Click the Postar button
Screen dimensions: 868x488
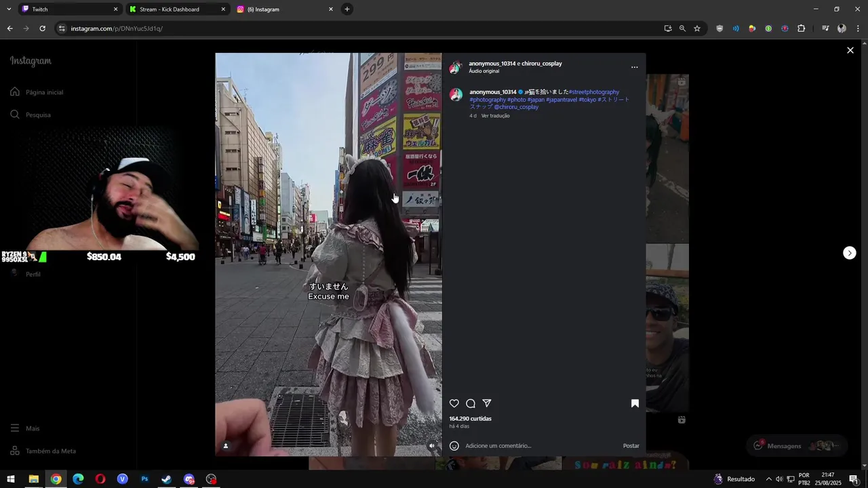pyautogui.click(x=631, y=445)
